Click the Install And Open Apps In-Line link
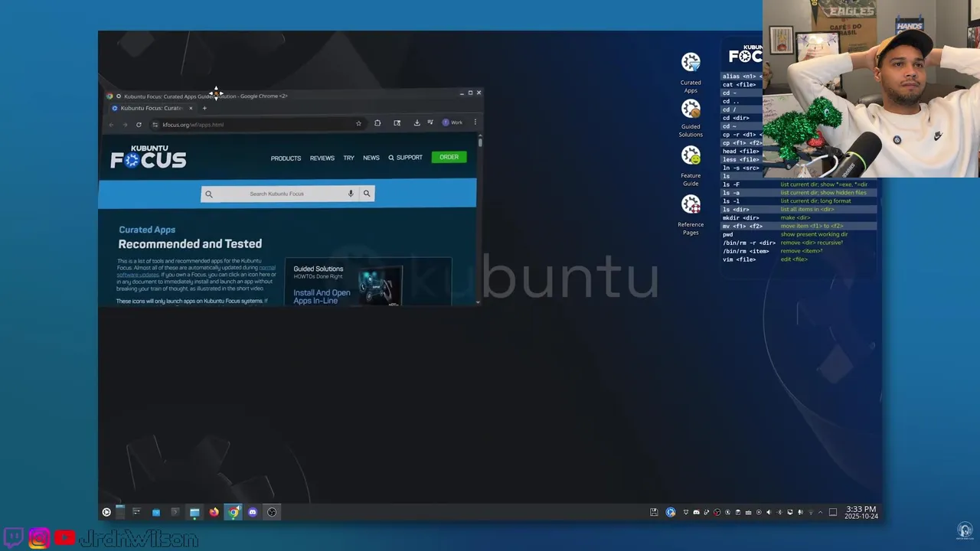980x551 pixels. (322, 296)
